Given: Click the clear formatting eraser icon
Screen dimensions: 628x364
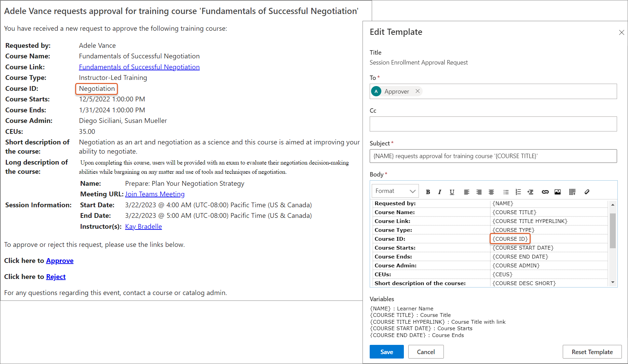Looking at the screenshot, I should pos(587,192).
